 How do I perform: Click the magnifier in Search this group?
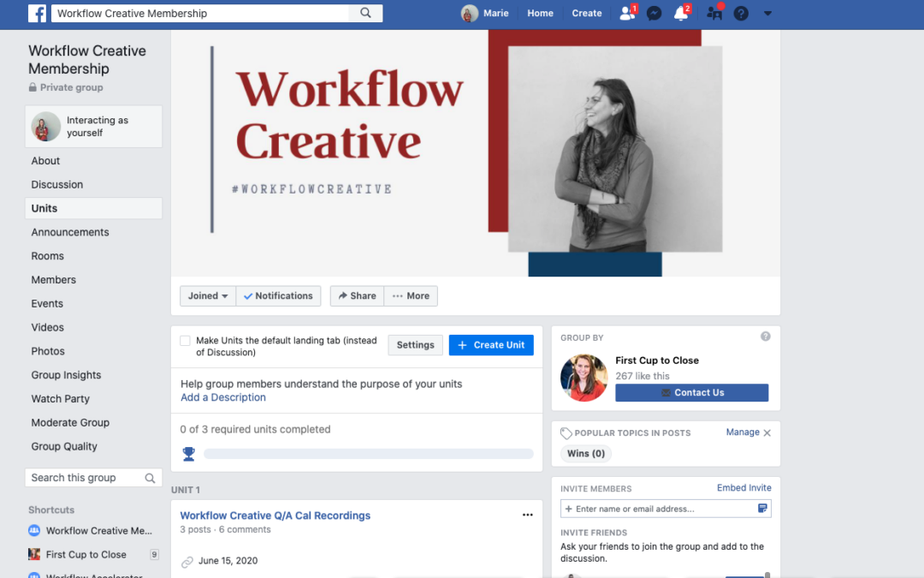point(150,479)
